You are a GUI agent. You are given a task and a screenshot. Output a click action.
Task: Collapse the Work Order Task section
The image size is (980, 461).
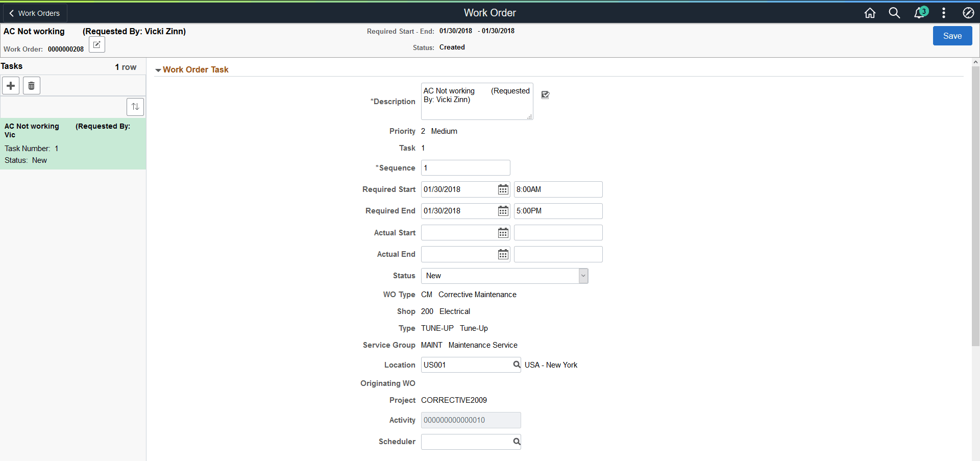(x=159, y=70)
